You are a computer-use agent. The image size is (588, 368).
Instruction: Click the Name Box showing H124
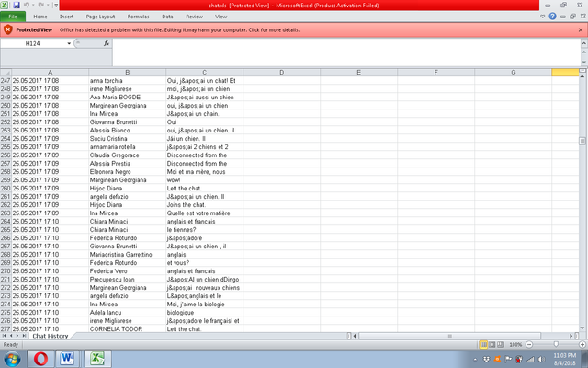tap(33, 43)
